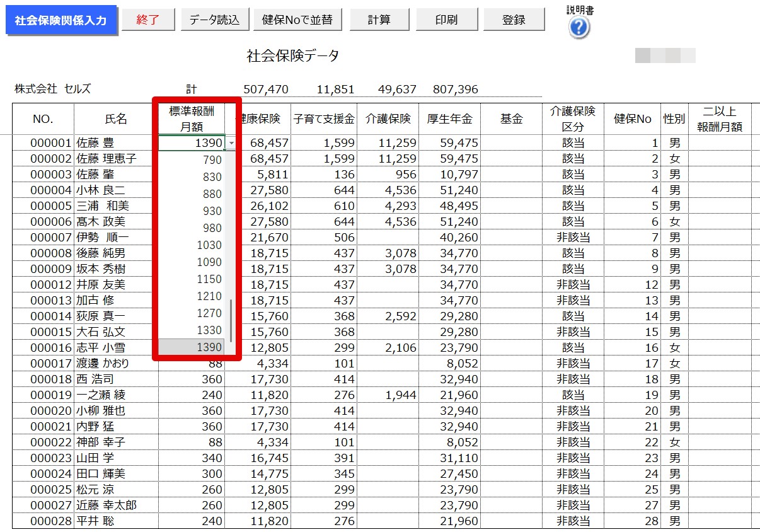Screen dimensions: 760x532
Task: Click the 登録 button
Action: (514, 20)
